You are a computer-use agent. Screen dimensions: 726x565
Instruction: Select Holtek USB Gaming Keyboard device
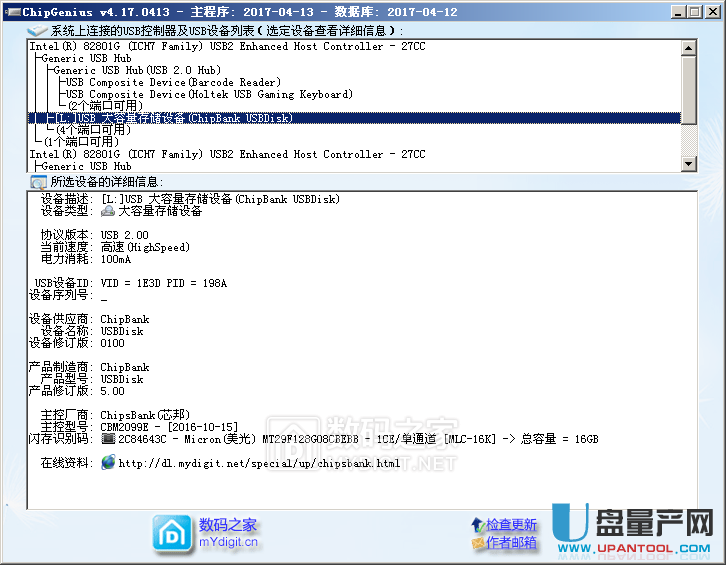tap(208, 94)
